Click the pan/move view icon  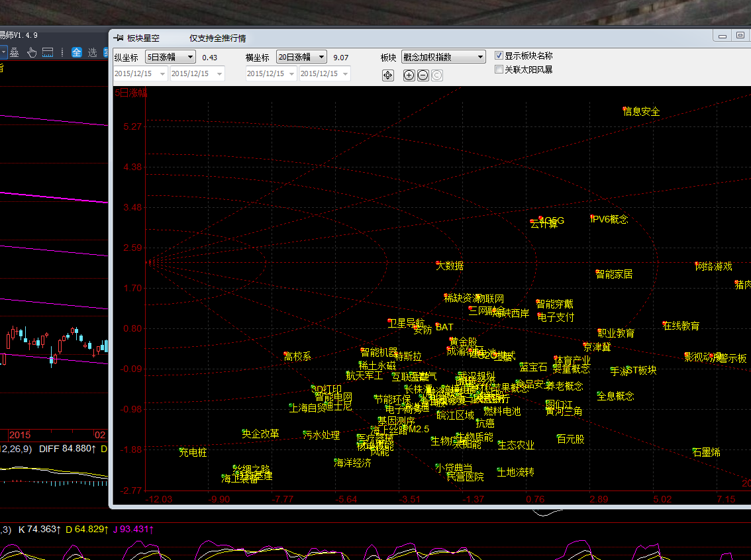(388, 75)
